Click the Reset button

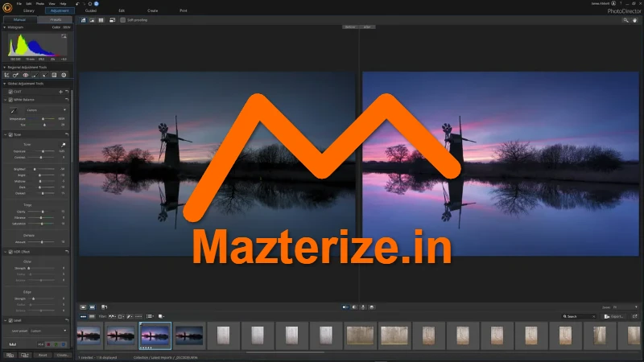pyautogui.click(x=43, y=355)
